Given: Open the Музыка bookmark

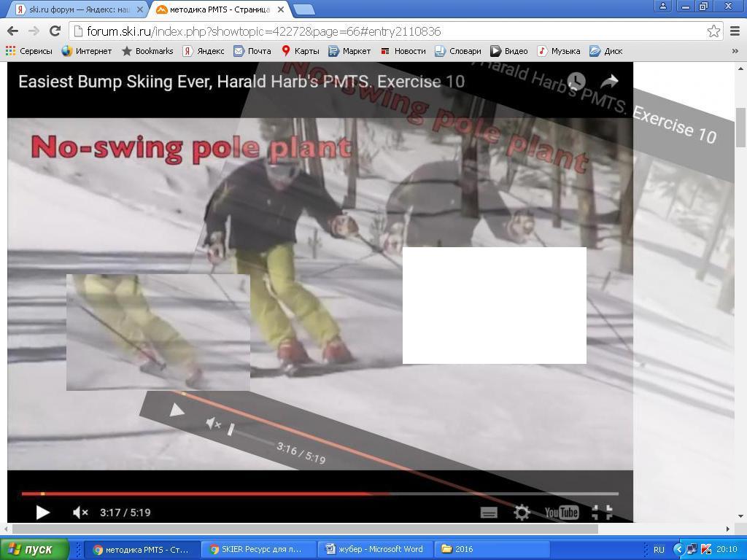Looking at the screenshot, I should [x=558, y=51].
